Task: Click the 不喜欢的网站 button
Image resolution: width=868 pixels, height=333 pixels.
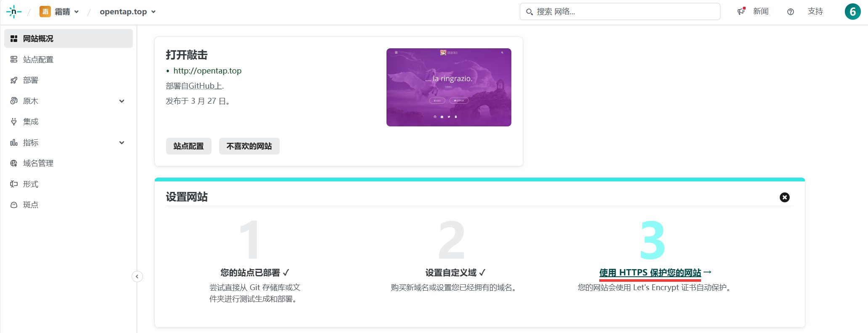Action: [249, 146]
